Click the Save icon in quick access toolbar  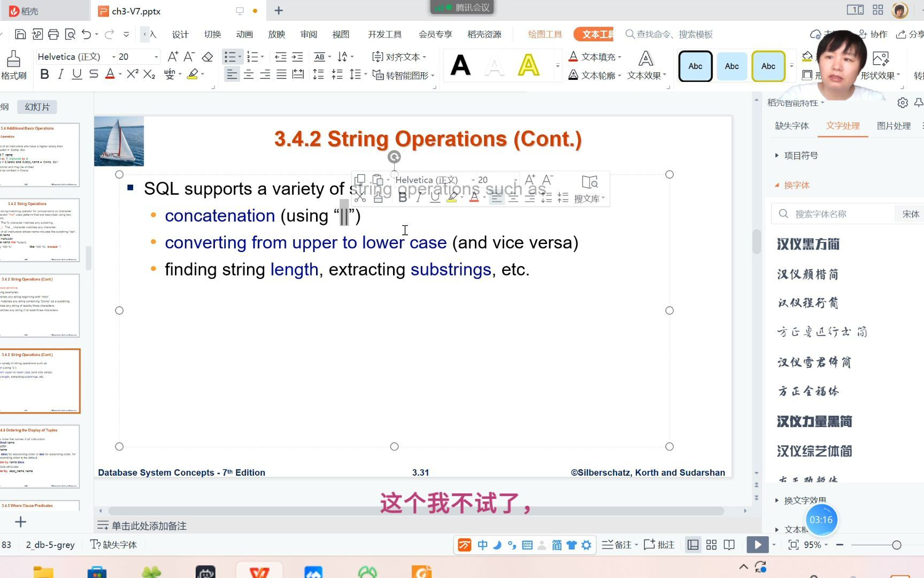click(20, 34)
